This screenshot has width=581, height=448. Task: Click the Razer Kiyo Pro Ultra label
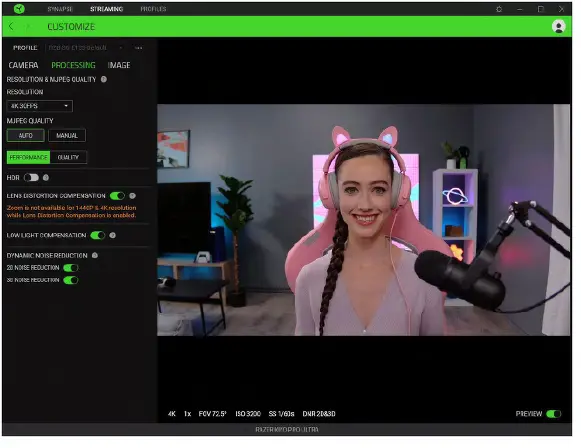[x=287, y=429]
